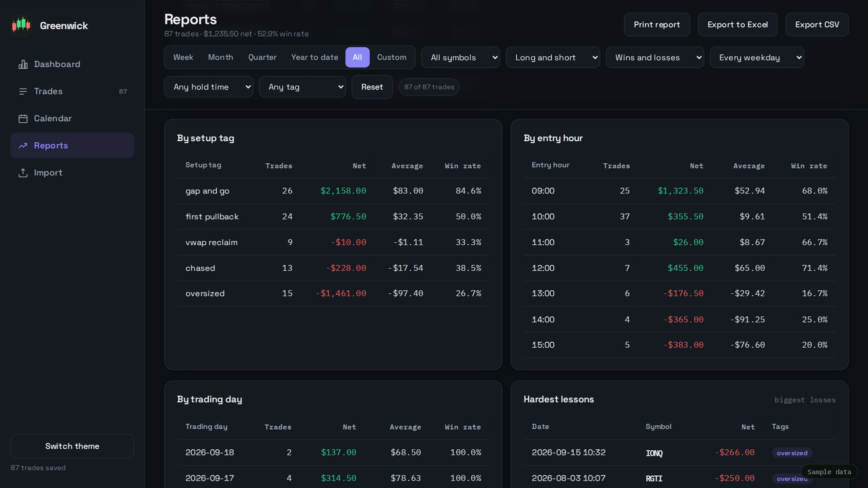Viewport: 868px width, 488px height.
Task: Click Export to Excel
Action: click(x=737, y=25)
